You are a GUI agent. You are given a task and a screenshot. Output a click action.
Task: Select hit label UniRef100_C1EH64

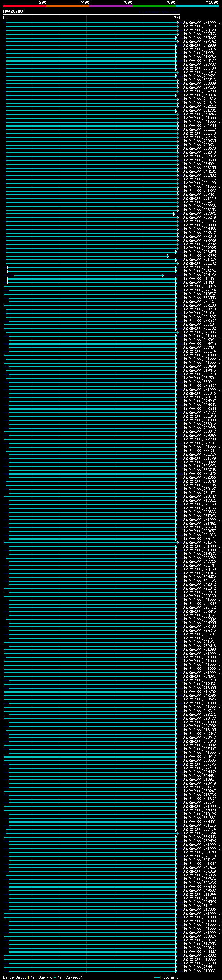pyautogui.click(x=199, y=279)
